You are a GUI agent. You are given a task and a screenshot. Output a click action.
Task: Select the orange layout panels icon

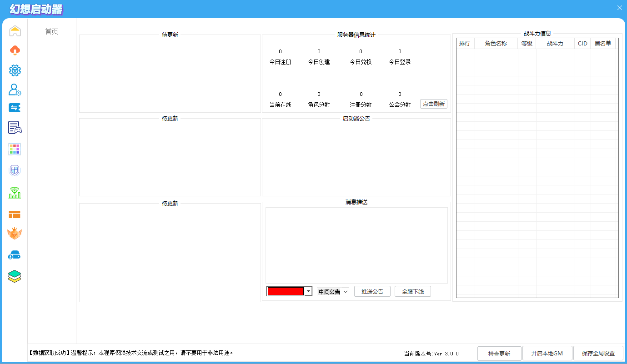point(15,214)
